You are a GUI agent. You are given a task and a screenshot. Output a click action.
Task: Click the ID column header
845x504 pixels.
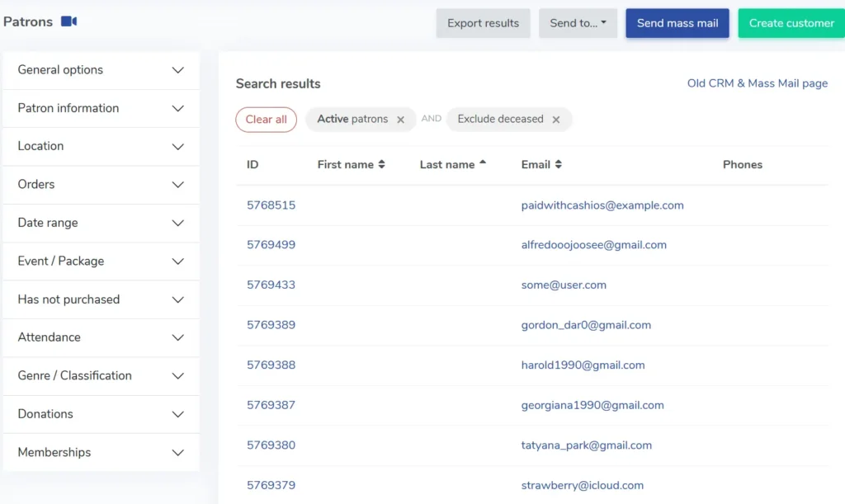(253, 165)
